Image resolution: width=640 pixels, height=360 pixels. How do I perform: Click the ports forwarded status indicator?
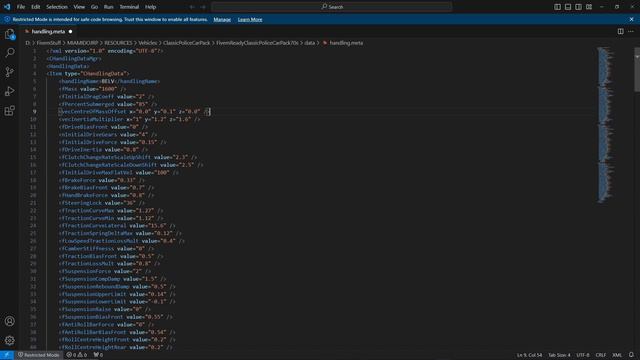pos(98,355)
